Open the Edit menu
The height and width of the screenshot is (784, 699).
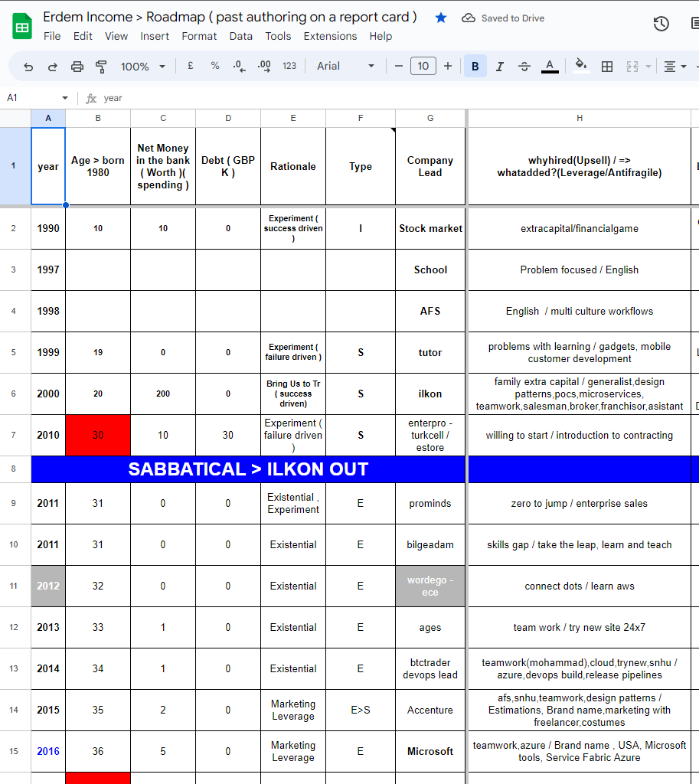point(83,36)
